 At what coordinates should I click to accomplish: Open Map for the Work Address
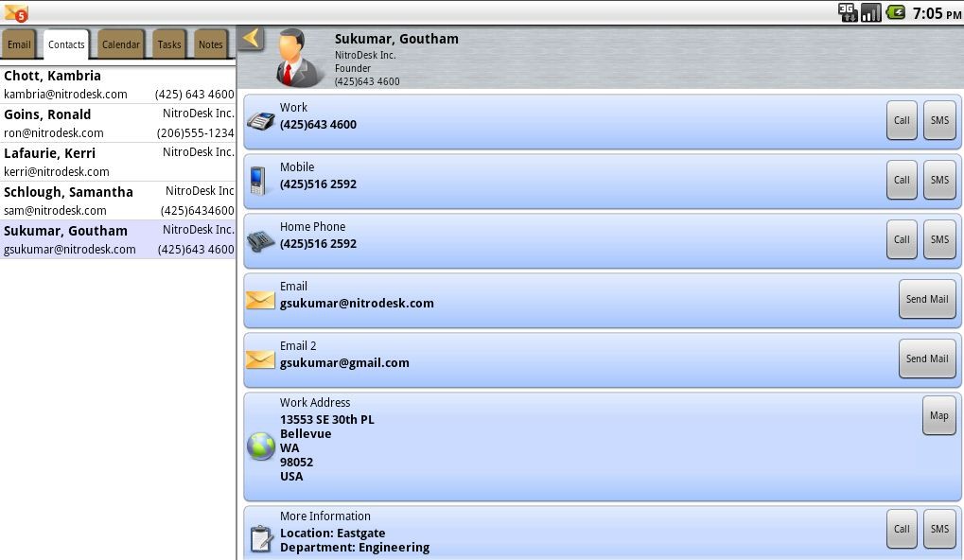coord(938,416)
